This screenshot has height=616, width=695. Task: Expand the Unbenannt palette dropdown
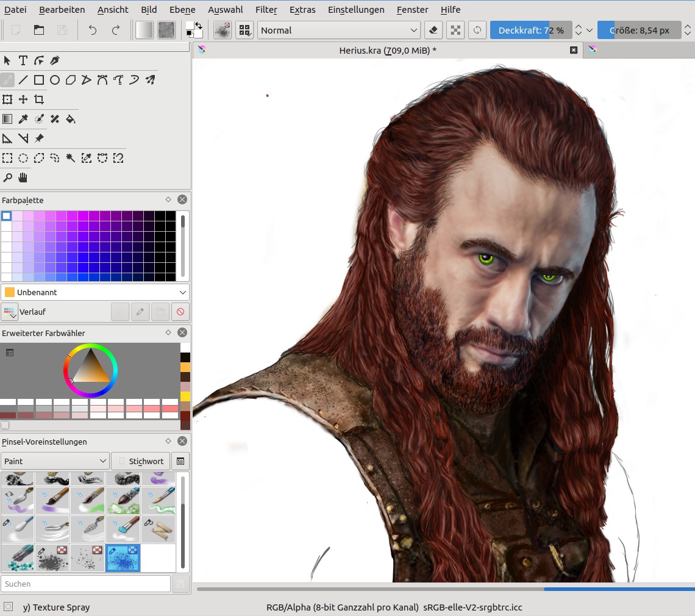pos(95,292)
